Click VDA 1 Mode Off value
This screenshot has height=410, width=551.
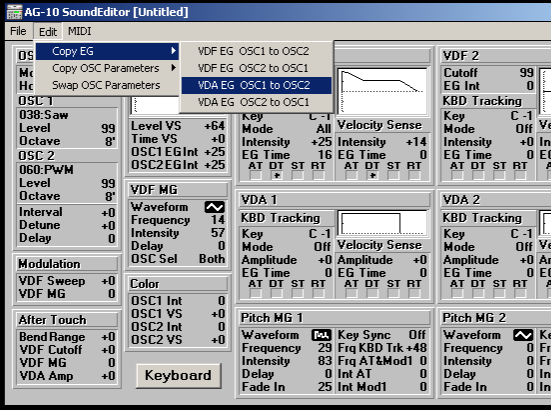[x=323, y=247]
